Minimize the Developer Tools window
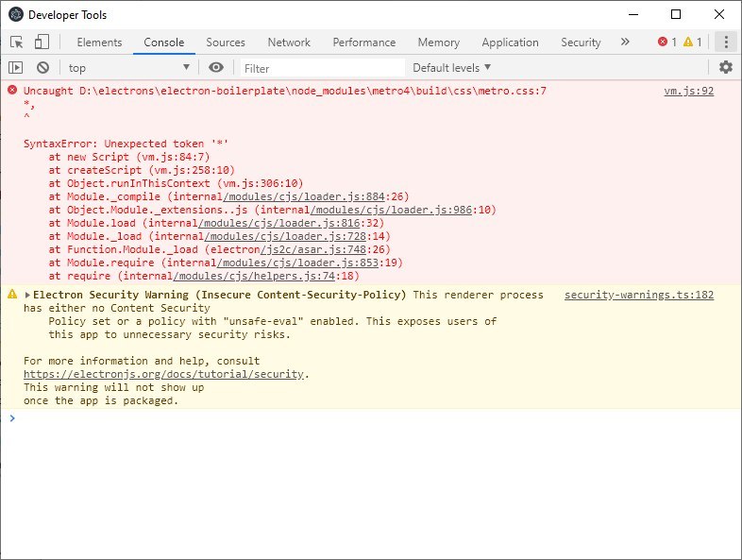 633,15
